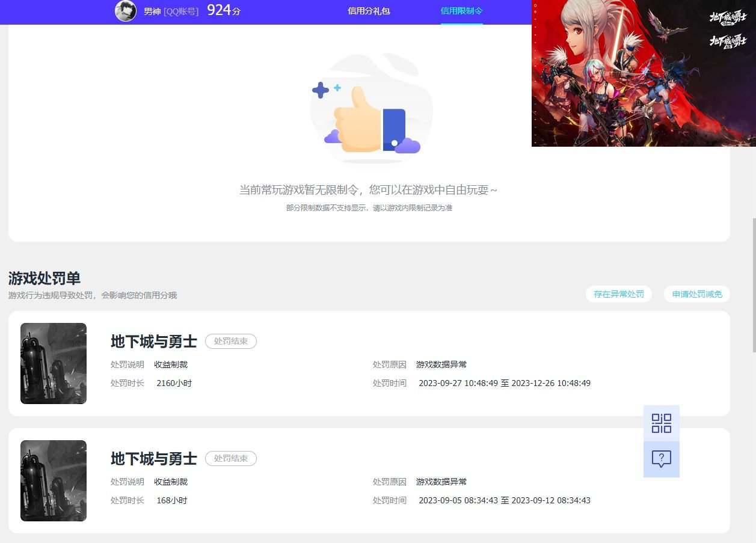Select the 信用限制令 tab
Image resolution: width=756 pixels, height=543 pixels.
(x=461, y=11)
